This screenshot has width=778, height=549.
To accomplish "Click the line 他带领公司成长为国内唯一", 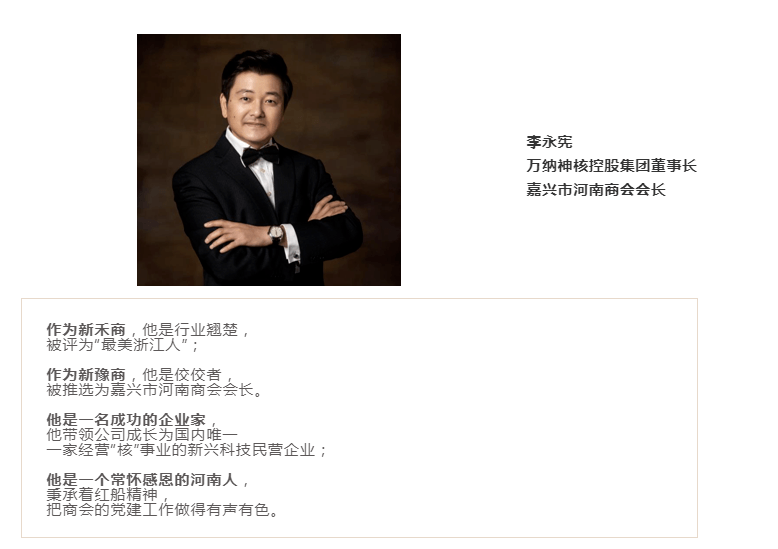I will (x=142, y=435).
